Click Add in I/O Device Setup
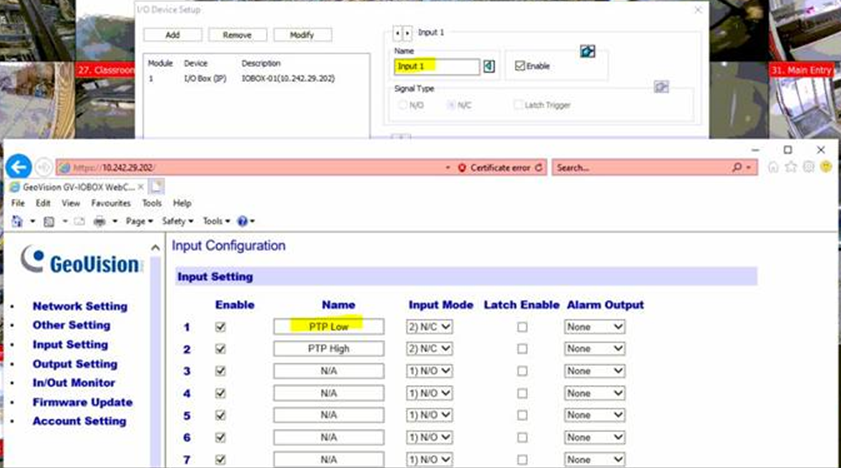Image resolution: width=841 pixels, height=468 pixels. tap(173, 35)
